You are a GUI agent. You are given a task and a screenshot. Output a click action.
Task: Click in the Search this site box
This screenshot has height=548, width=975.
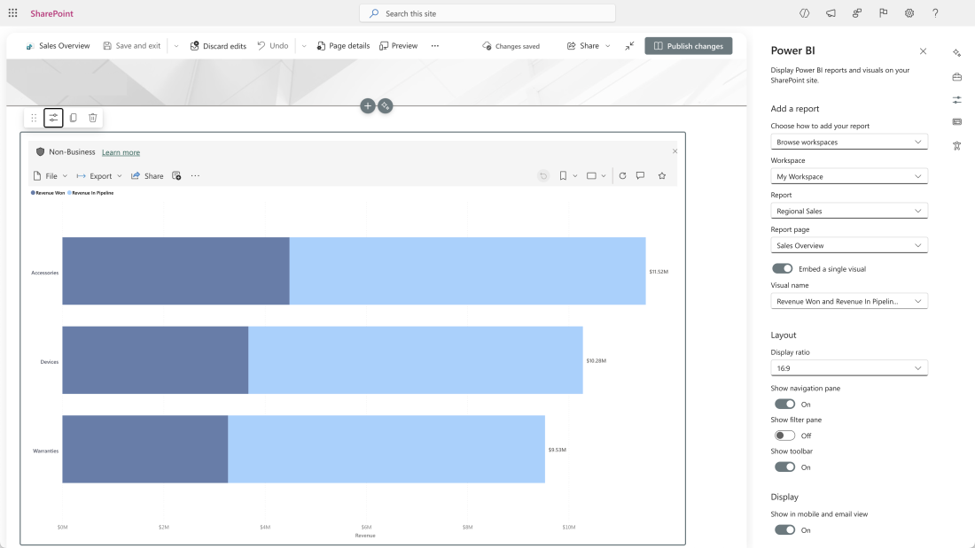[488, 13]
